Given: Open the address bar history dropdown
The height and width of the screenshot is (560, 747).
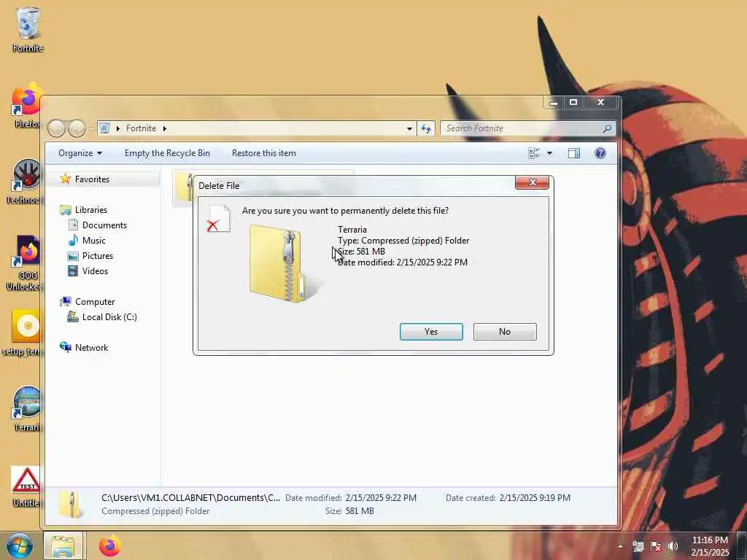Looking at the screenshot, I should tap(409, 128).
